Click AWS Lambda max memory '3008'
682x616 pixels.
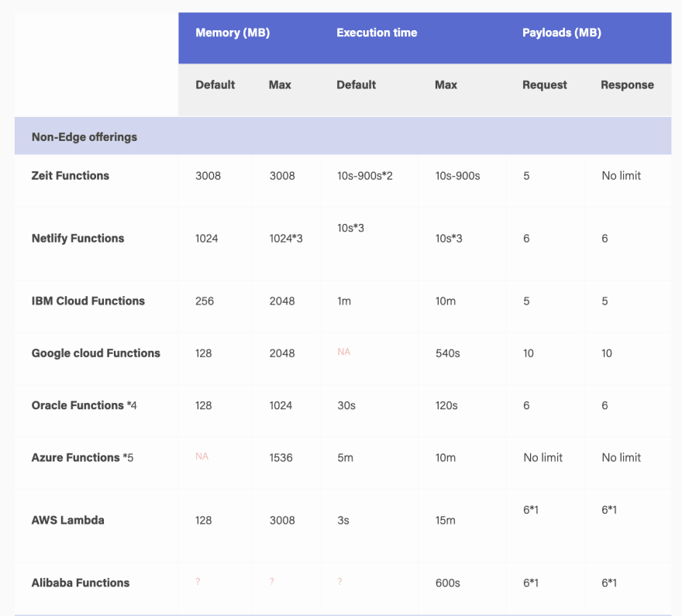click(282, 520)
